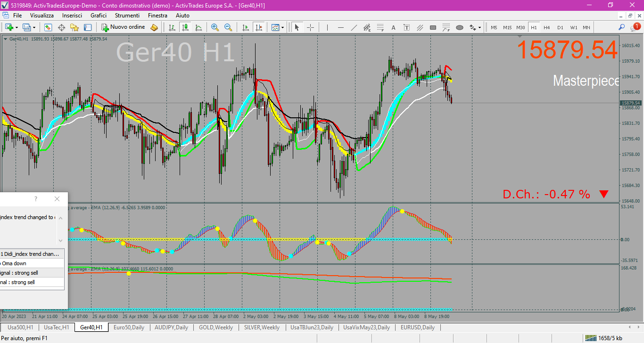The width and height of the screenshot is (644, 343).
Task: Close the alert popup dialog
Action: coord(57,199)
